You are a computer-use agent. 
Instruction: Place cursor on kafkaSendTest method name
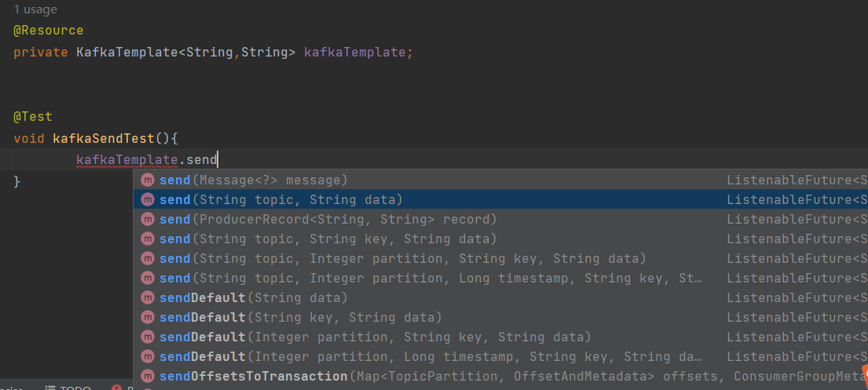(103, 139)
